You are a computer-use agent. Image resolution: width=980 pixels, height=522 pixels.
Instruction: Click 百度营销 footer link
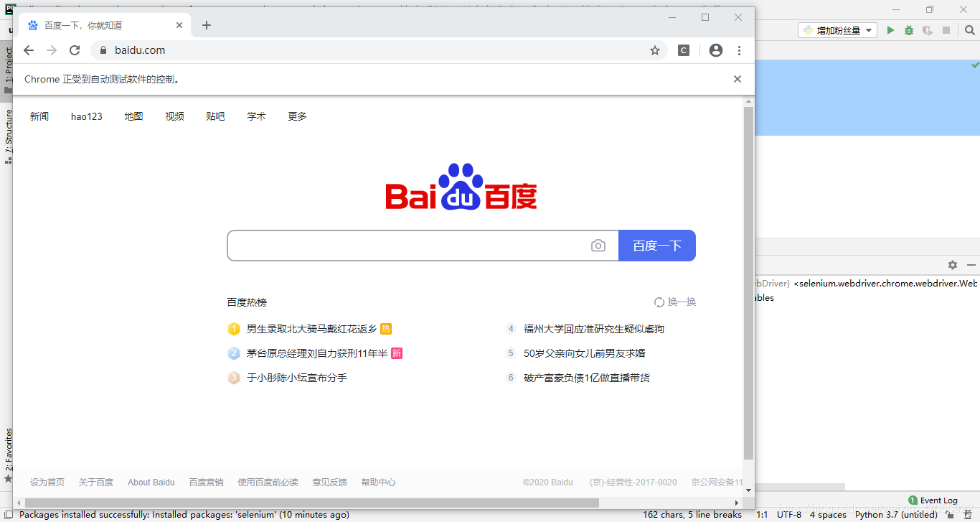(206, 483)
